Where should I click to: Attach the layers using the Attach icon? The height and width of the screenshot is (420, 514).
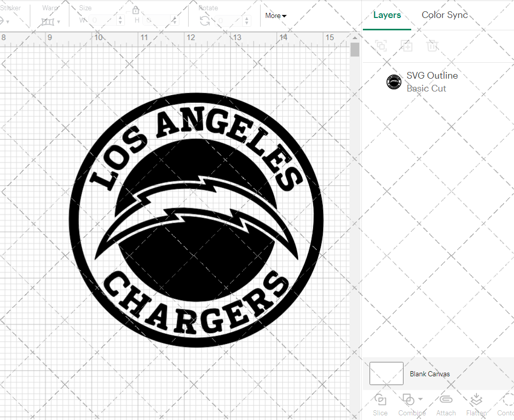446,404
